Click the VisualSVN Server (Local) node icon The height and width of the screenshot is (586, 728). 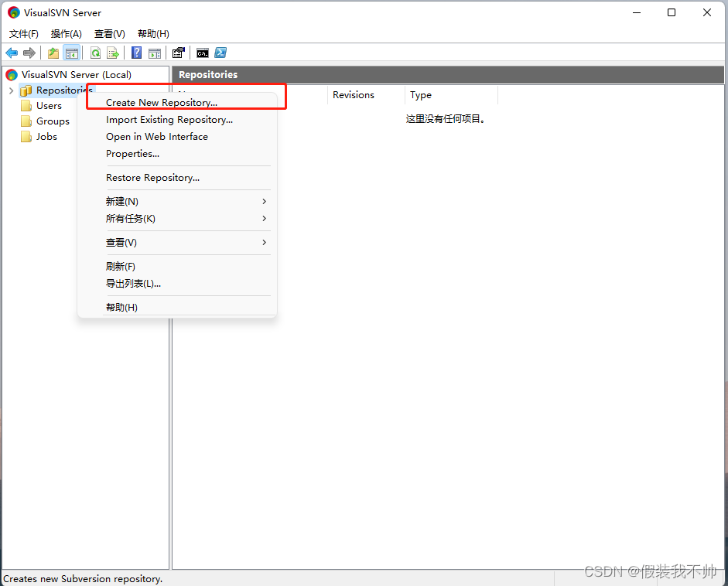click(12, 75)
